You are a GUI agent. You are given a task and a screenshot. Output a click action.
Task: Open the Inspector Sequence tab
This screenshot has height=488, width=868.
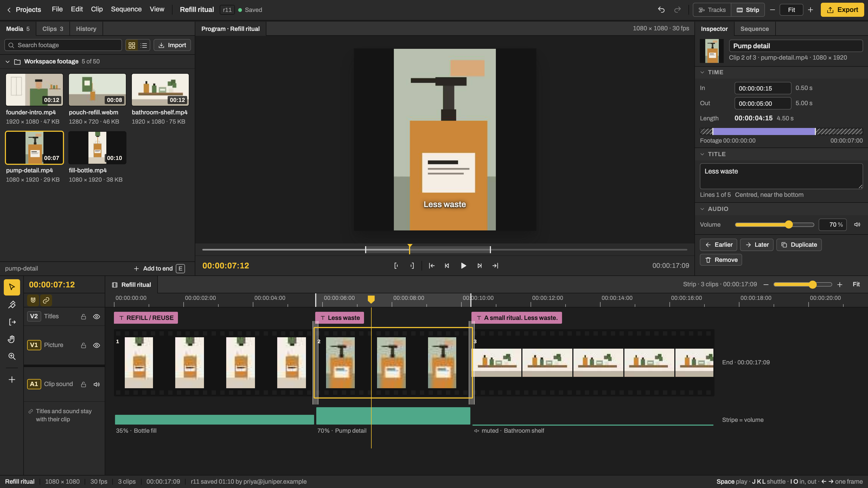coord(754,29)
